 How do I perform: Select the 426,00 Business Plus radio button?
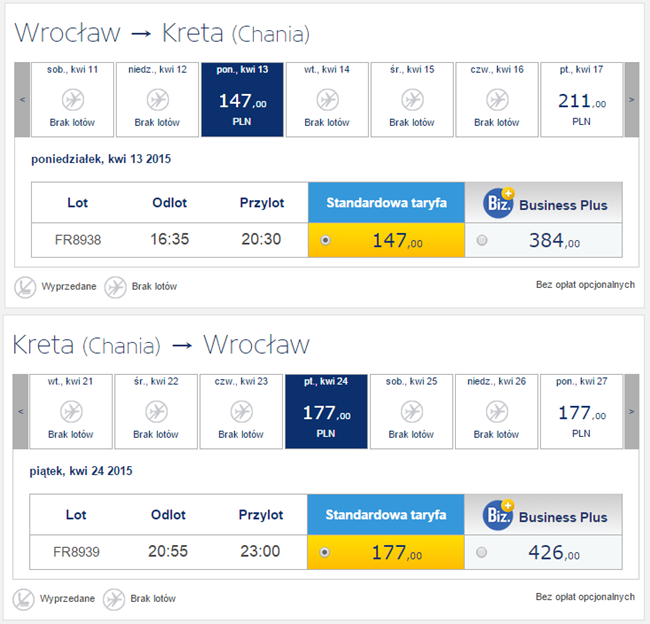483,552
